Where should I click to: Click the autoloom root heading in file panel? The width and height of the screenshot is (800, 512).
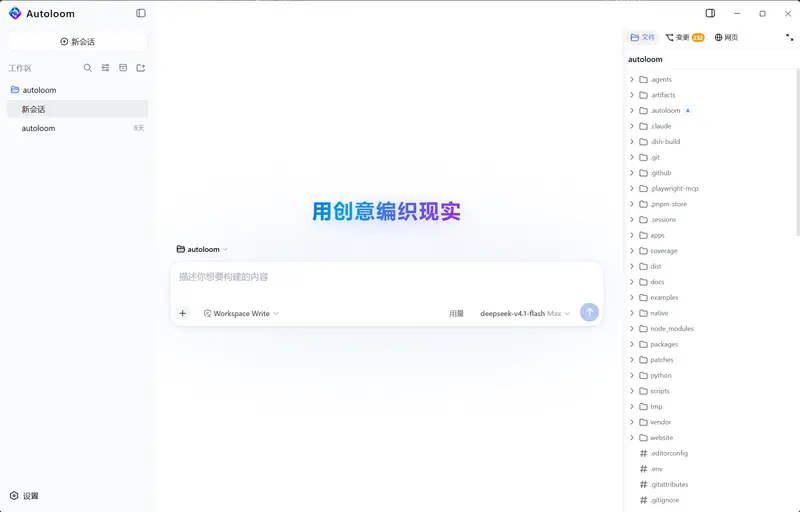click(645, 59)
